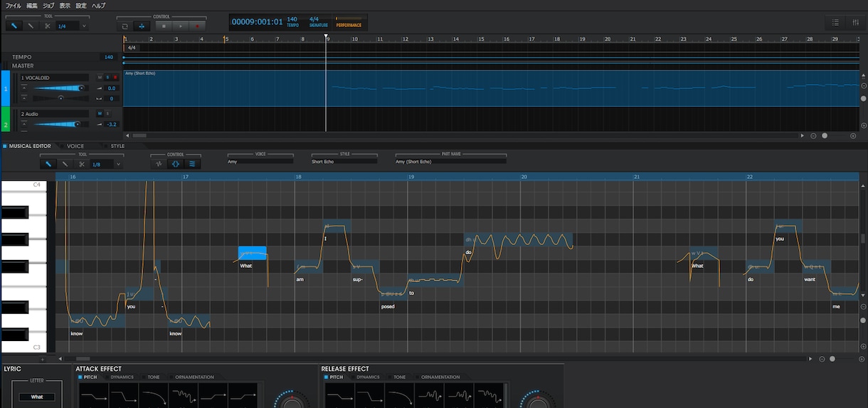Select the pencil tool in the Musical Editor
Image resolution: width=868 pixels, height=408 pixels.
click(x=48, y=164)
